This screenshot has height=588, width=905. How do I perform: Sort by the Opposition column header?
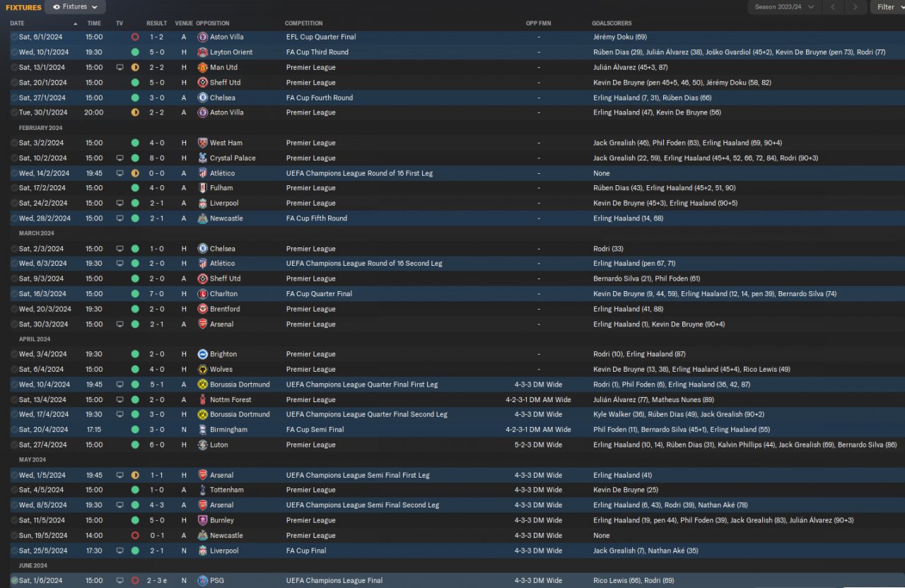[x=213, y=23]
